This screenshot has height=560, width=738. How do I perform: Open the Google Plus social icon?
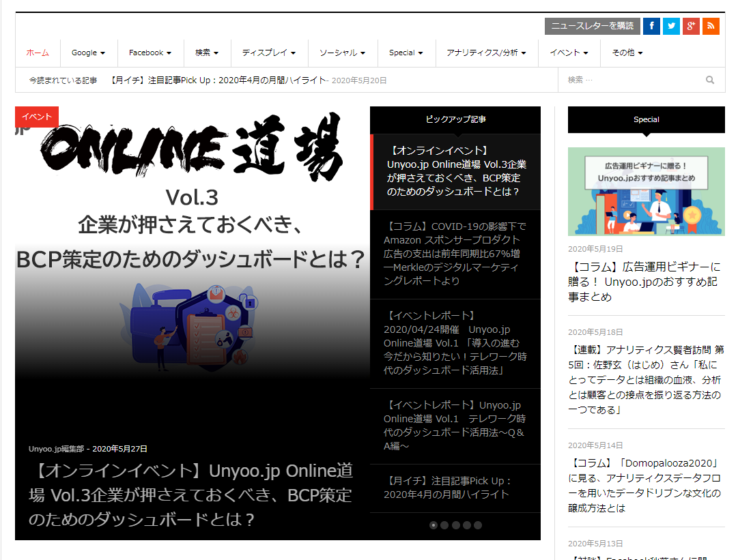pos(691,26)
